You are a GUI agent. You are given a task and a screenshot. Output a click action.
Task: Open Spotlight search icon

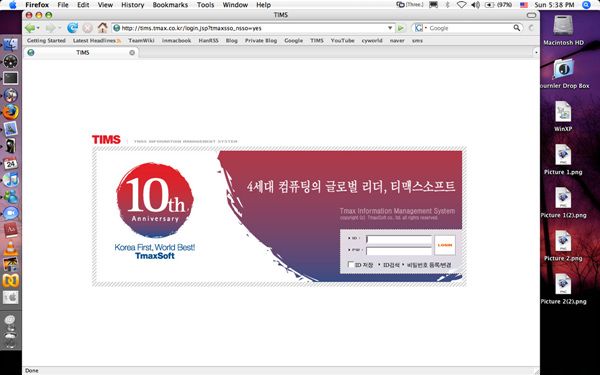coord(586,5)
